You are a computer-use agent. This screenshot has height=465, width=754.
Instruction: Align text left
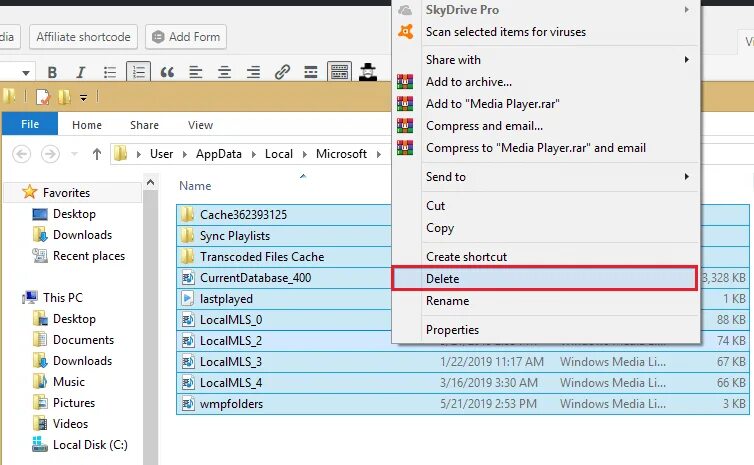pyautogui.click(x=195, y=73)
